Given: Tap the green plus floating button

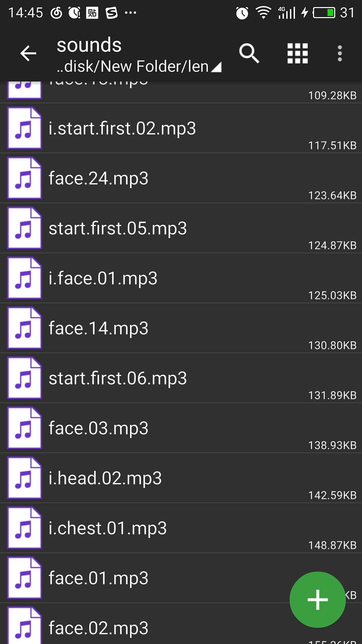Looking at the screenshot, I should [317, 599].
